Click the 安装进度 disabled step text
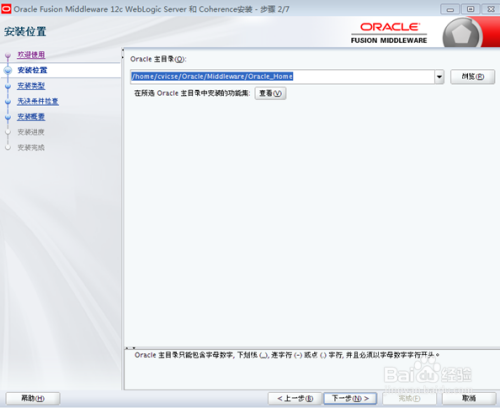 (x=31, y=132)
